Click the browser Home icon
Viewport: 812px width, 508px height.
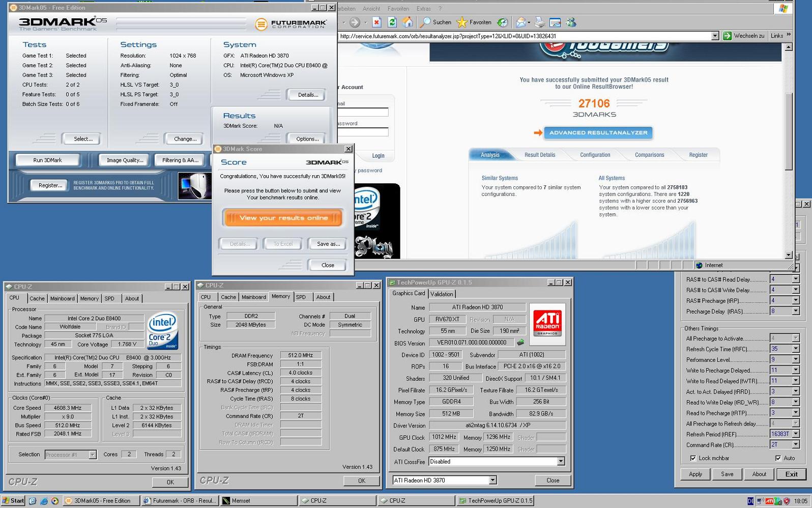click(x=408, y=22)
